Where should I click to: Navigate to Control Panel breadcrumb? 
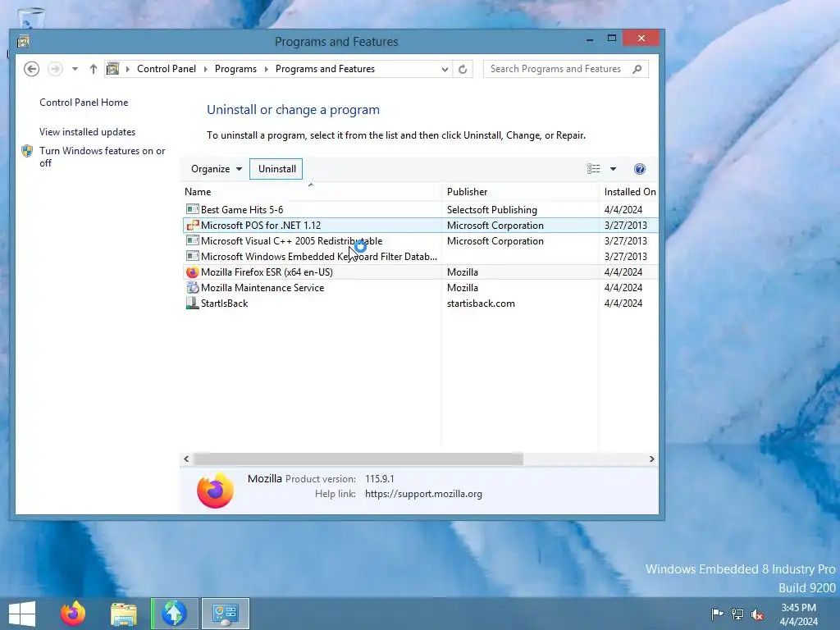pos(166,69)
